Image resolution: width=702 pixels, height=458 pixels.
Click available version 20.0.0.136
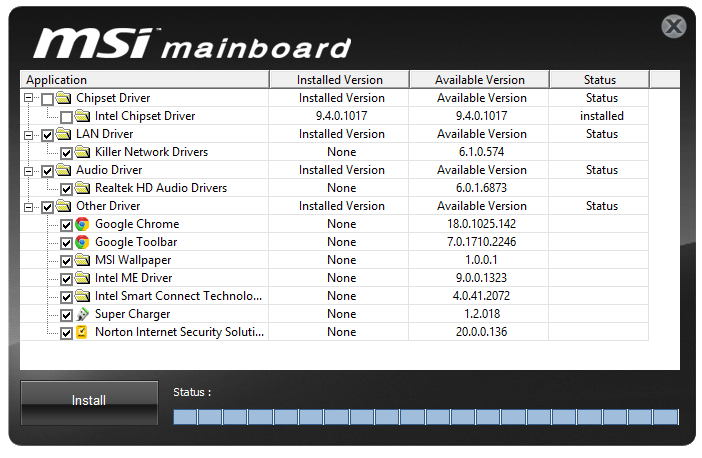tap(481, 332)
